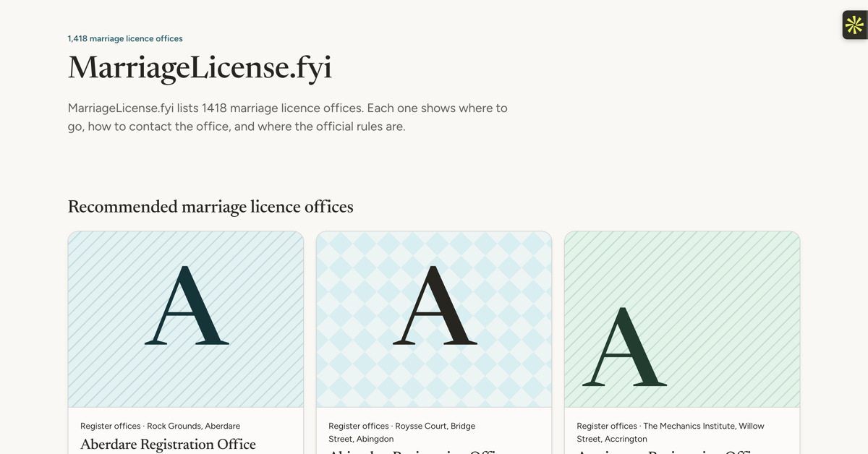Open the Accrington card's green striped thumbnail
The height and width of the screenshot is (454, 868).
pyautogui.click(x=682, y=320)
